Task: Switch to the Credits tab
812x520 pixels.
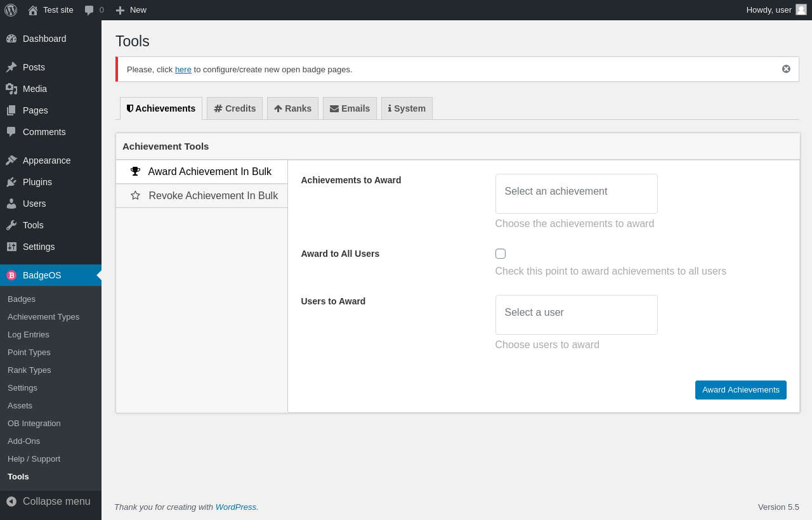Action: coord(235,108)
